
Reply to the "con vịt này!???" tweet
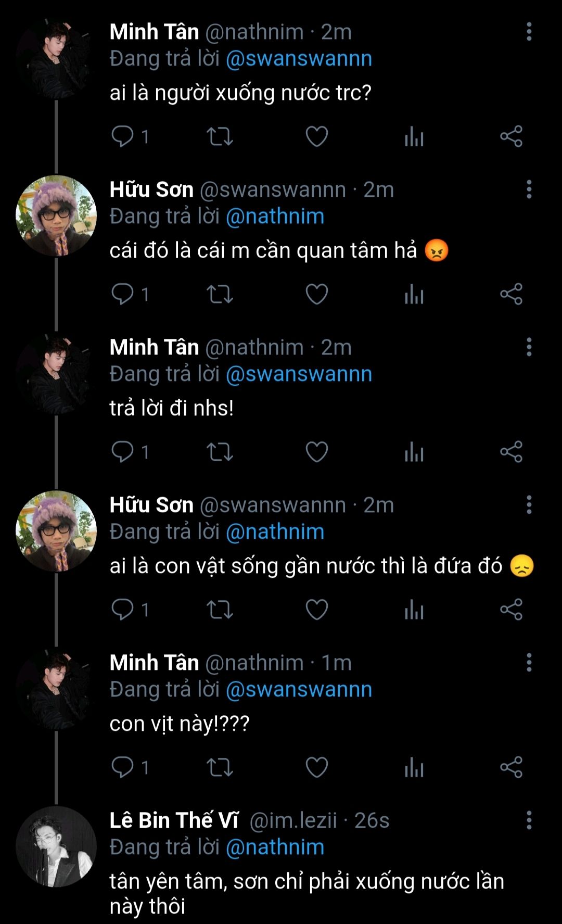(x=123, y=767)
